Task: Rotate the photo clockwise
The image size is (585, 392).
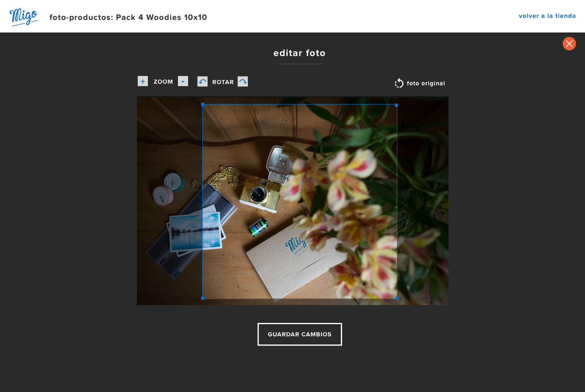Action: coord(243,82)
